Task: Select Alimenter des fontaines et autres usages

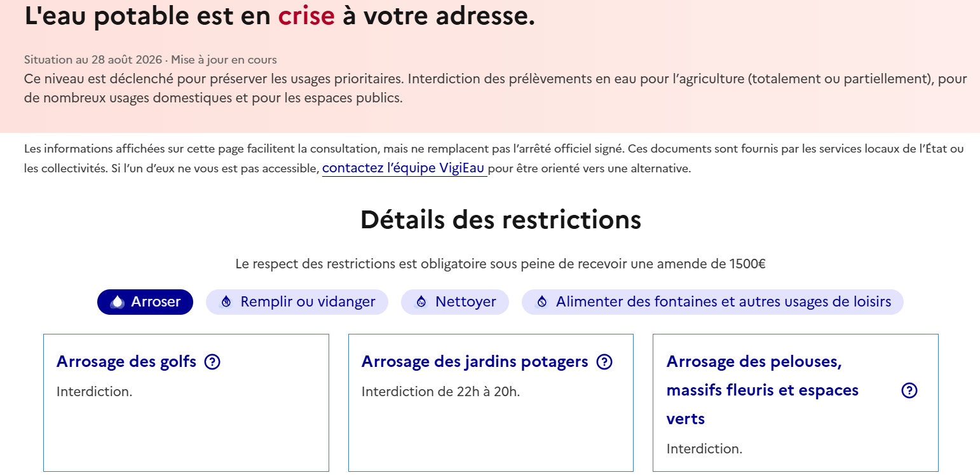Action: point(712,302)
